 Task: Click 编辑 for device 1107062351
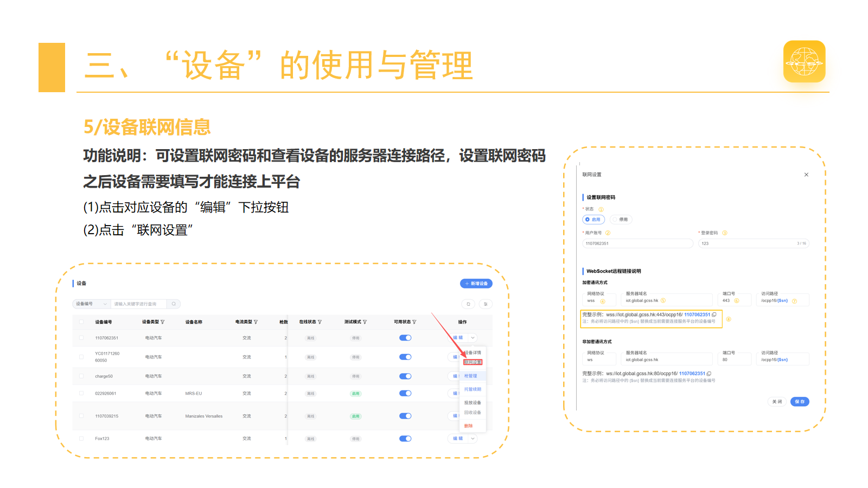point(458,338)
